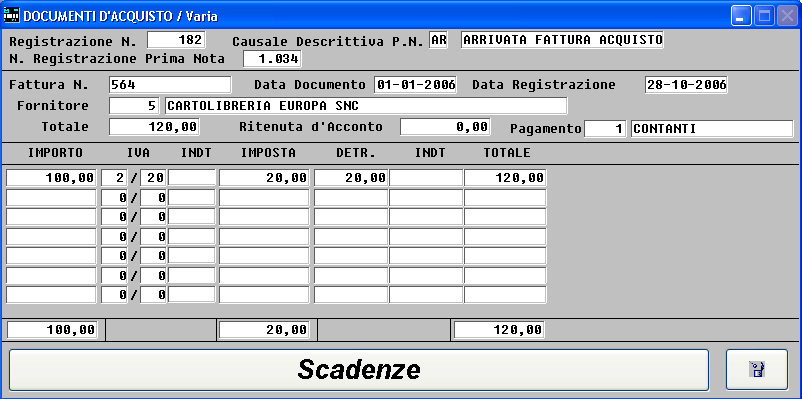Click the ARRIVATA FATTURA ACQUISTO description field
Image resolution: width=802 pixels, height=399 pixels.
(x=562, y=40)
